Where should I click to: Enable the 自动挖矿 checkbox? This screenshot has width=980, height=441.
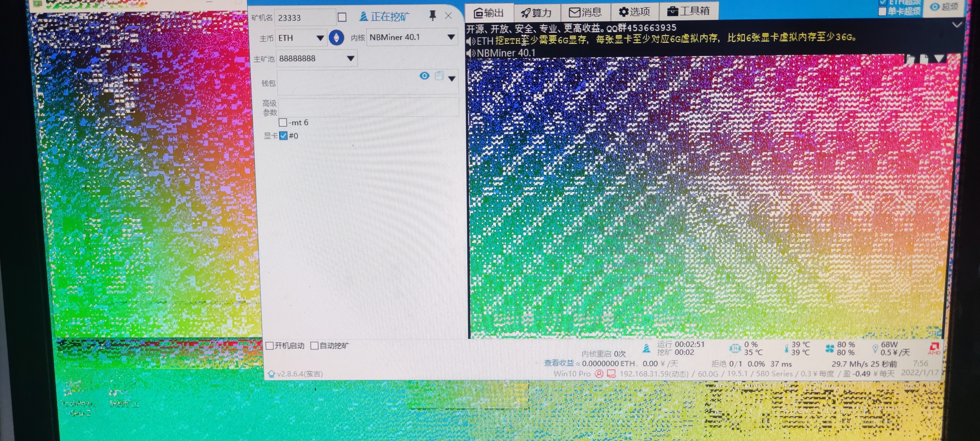click(x=315, y=346)
